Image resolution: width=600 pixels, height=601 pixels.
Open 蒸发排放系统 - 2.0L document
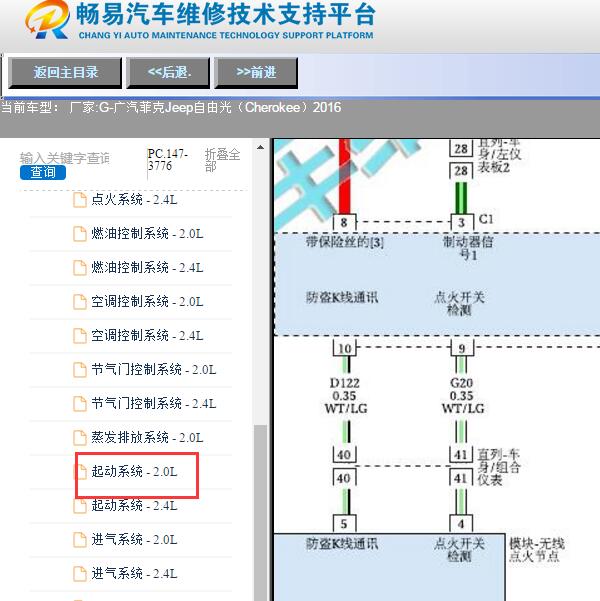pos(147,438)
